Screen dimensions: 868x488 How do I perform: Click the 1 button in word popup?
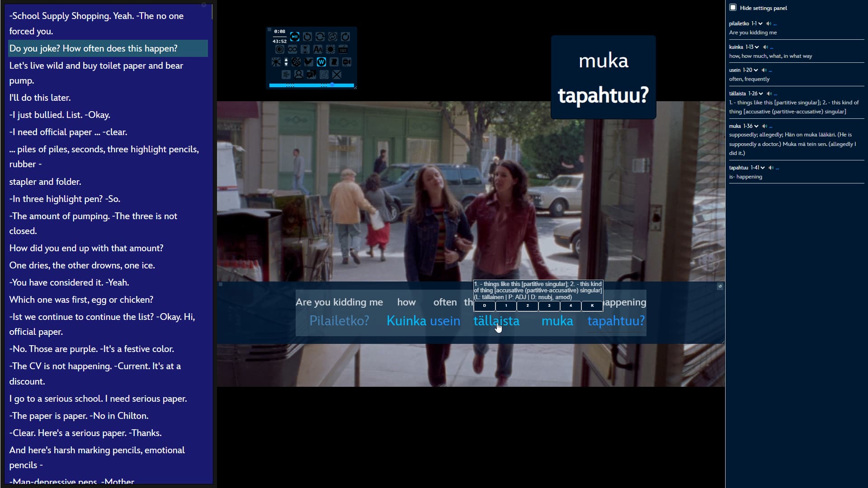pos(506,306)
